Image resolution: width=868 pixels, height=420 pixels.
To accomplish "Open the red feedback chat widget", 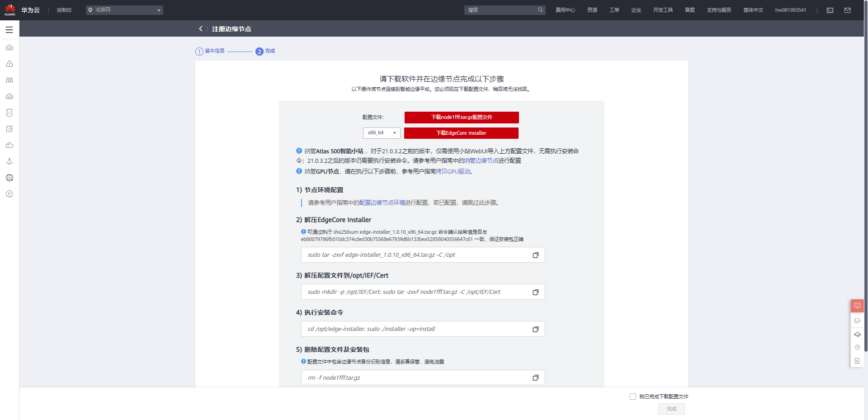I will [x=857, y=306].
